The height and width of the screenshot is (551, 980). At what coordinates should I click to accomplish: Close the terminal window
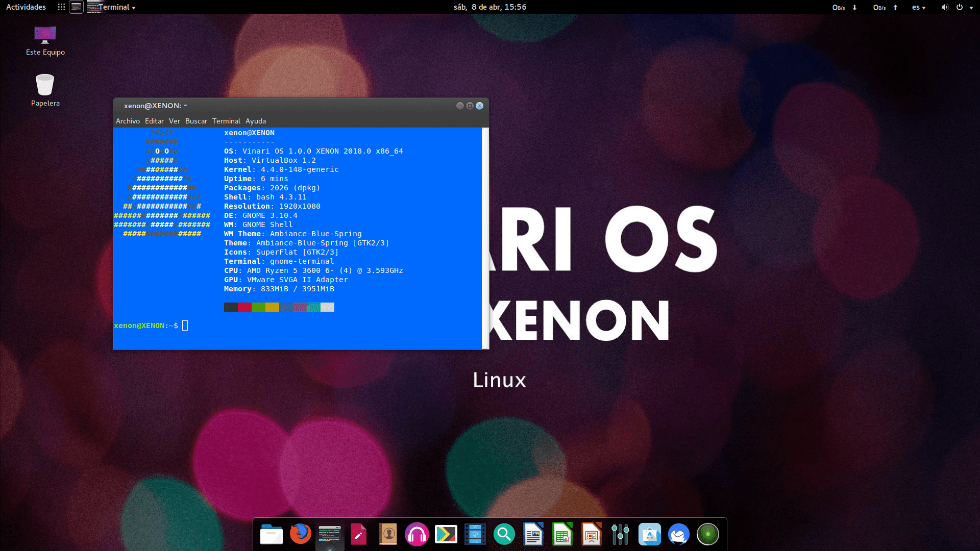point(479,106)
